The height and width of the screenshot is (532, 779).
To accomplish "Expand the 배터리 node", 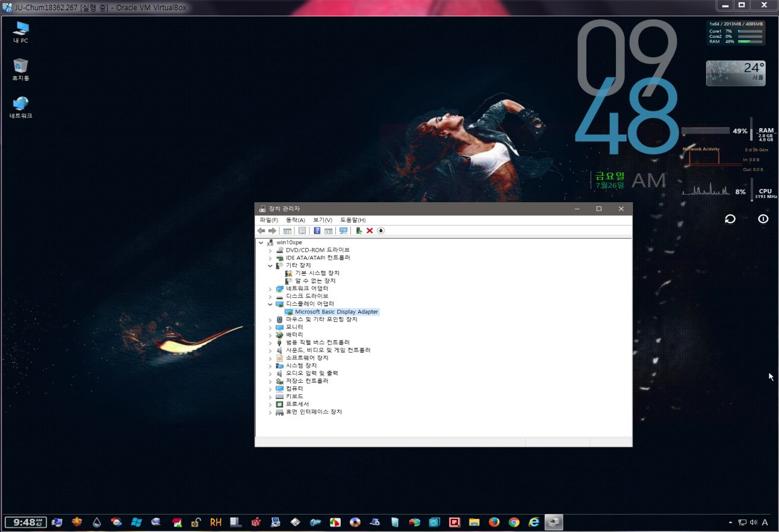I will (x=270, y=335).
